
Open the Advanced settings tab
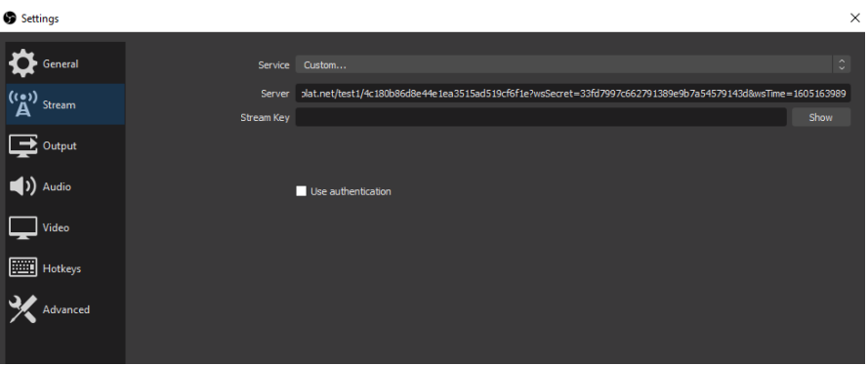(65, 309)
